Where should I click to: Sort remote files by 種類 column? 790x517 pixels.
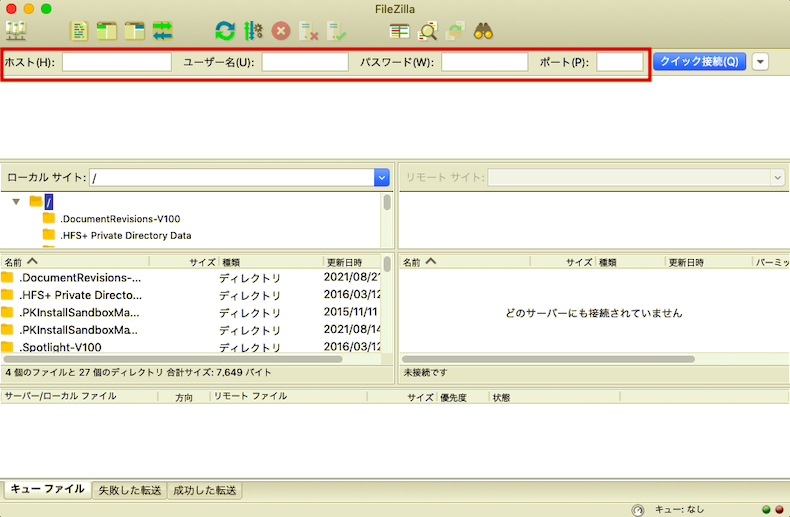(x=631, y=262)
